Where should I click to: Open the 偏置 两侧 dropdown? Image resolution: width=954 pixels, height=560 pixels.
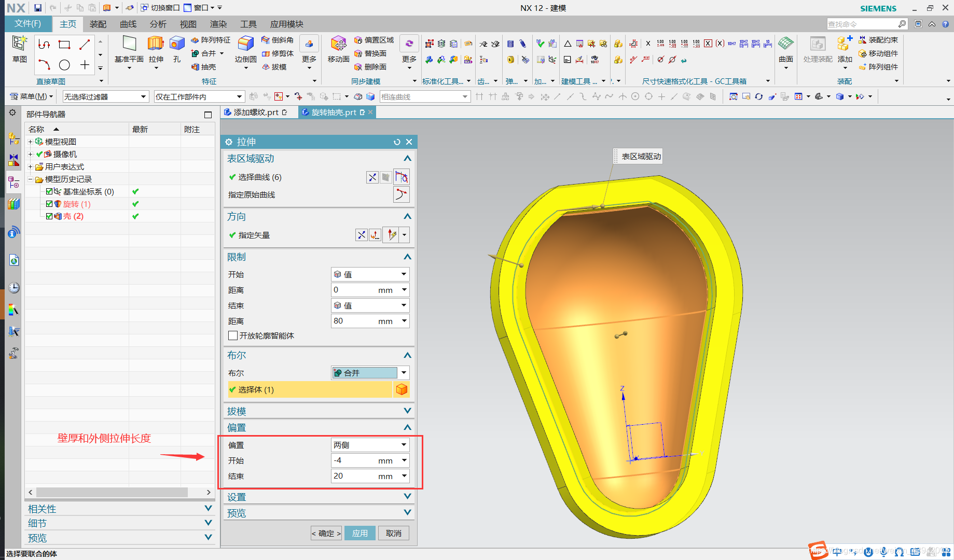click(x=370, y=445)
